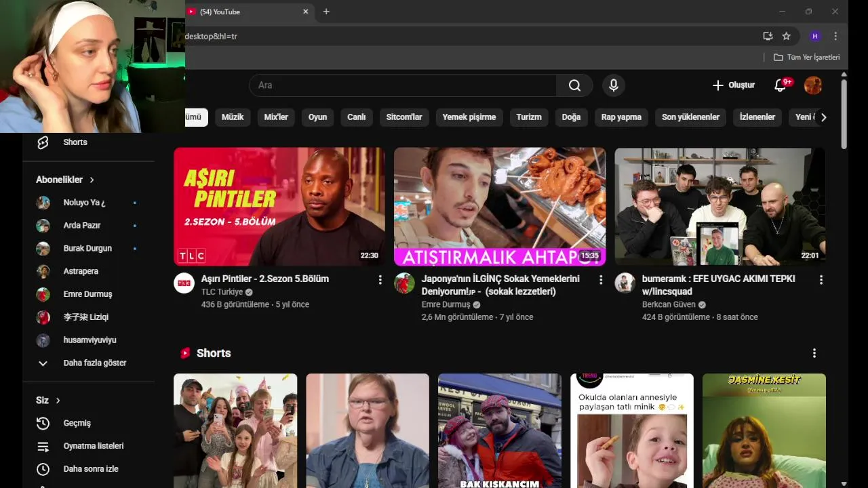This screenshot has height=488, width=868.
Task: Open the Shorts shelf options menu
Action: click(814, 353)
